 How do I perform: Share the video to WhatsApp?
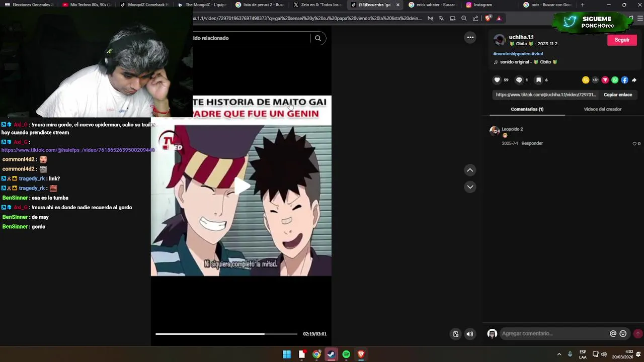coord(615,80)
